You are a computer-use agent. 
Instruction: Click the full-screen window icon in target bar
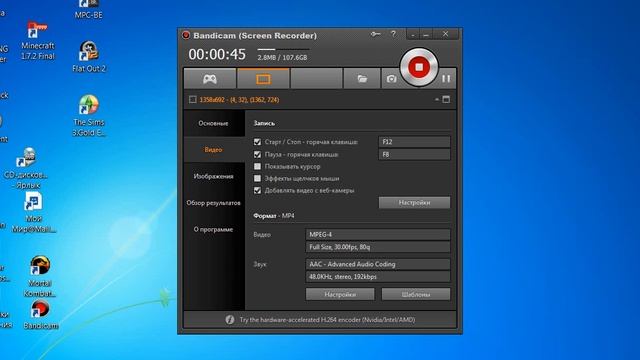pos(446,99)
